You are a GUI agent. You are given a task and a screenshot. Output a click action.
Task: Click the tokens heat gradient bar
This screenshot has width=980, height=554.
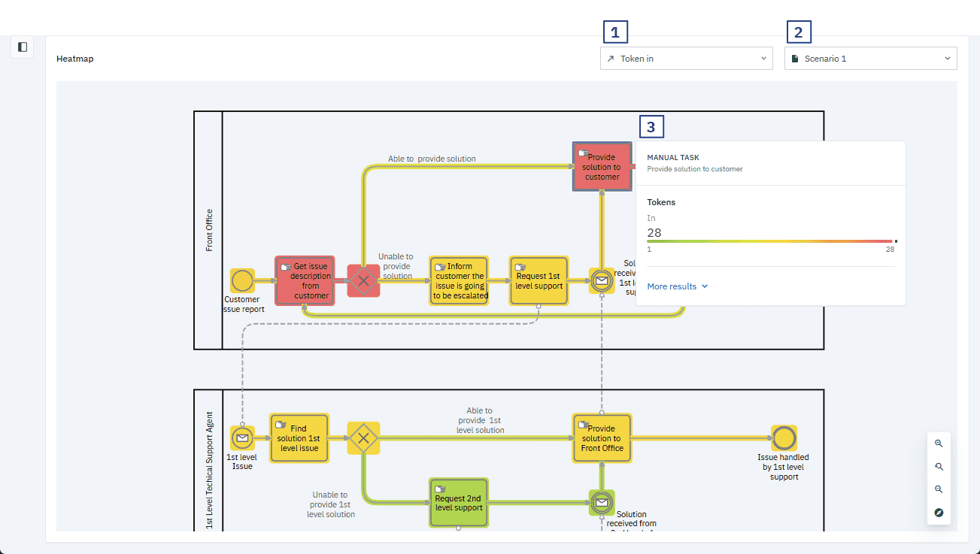tap(770, 241)
